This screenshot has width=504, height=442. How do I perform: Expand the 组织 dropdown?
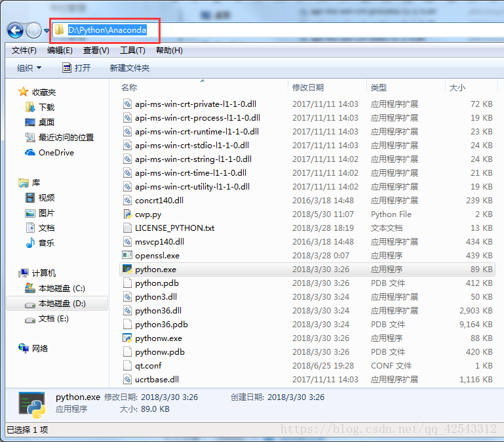pos(29,68)
